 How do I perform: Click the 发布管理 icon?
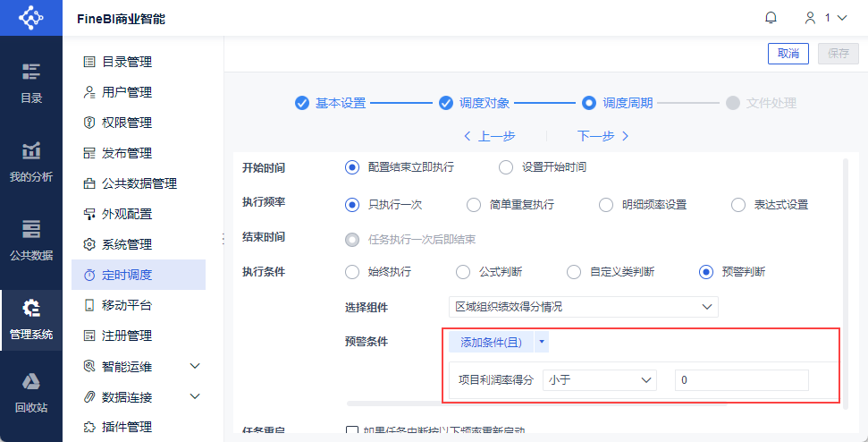click(x=88, y=153)
